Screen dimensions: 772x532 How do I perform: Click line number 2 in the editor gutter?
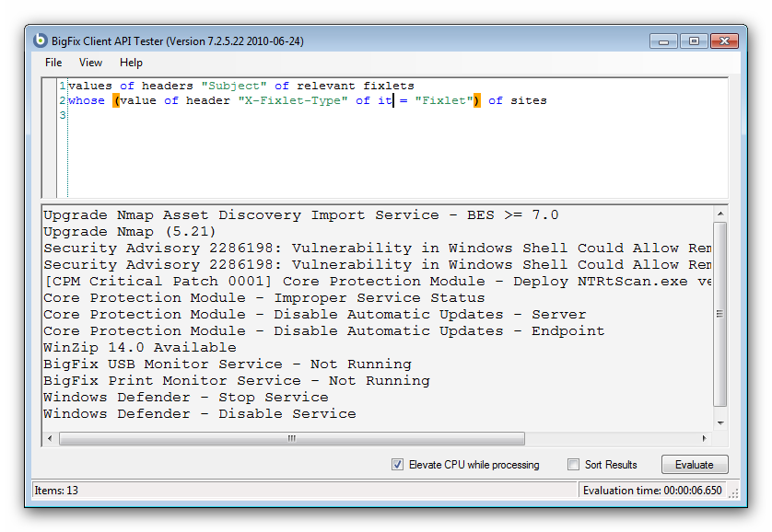(x=62, y=99)
